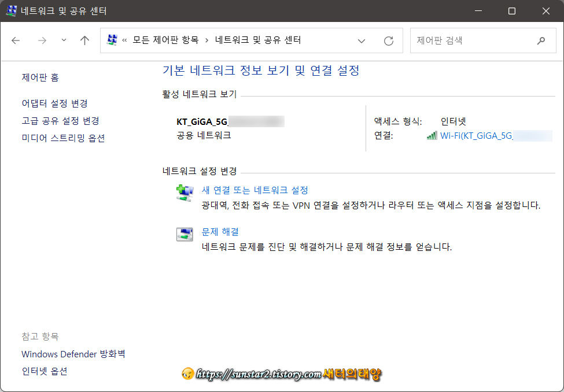This screenshot has height=392, width=564.
Task: Click the search magnifier icon
Action: (x=541, y=40)
